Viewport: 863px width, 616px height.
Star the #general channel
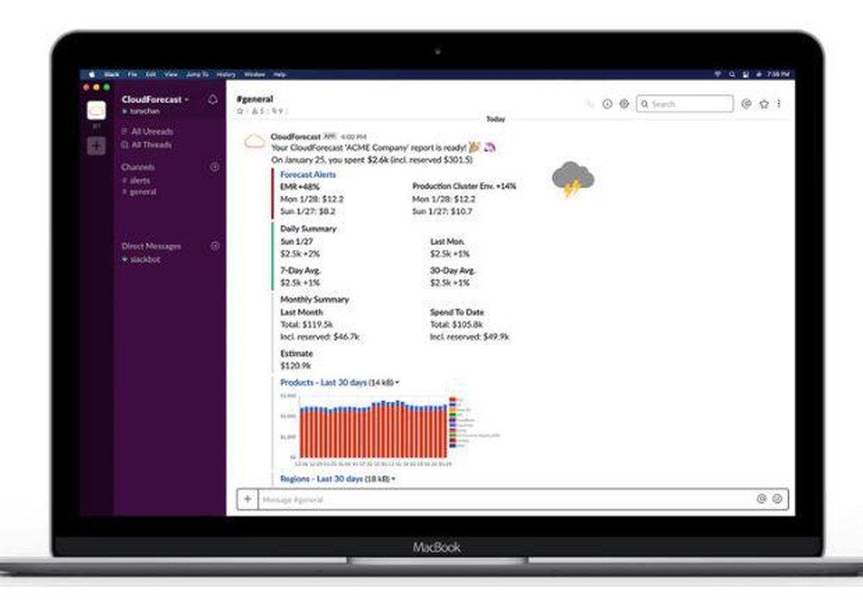tap(240, 111)
